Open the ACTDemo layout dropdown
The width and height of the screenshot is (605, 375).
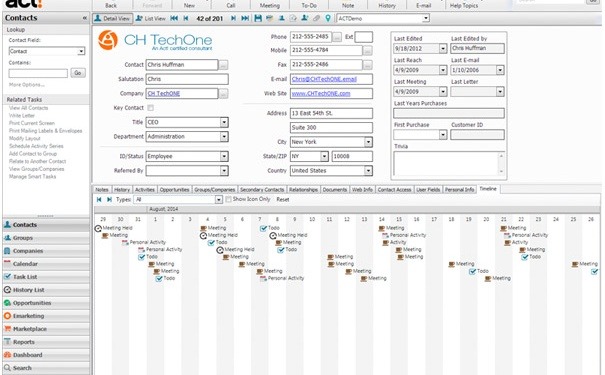point(426,18)
